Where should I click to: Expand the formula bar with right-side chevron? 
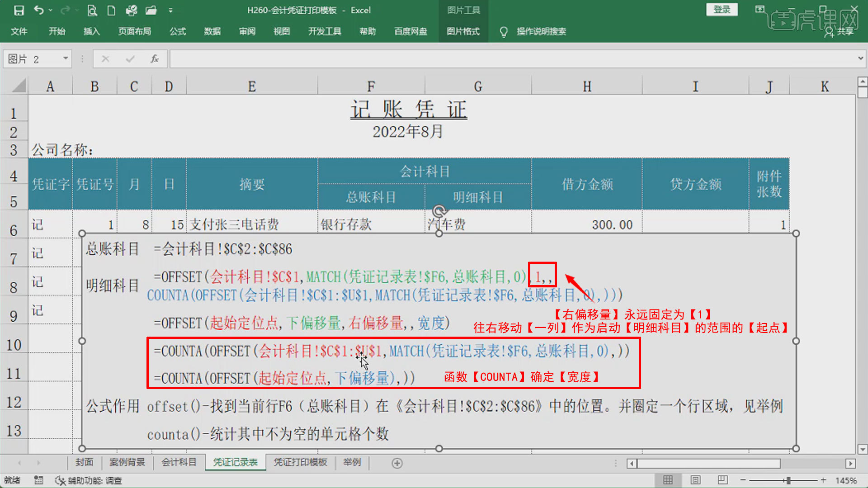(x=860, y=58)
